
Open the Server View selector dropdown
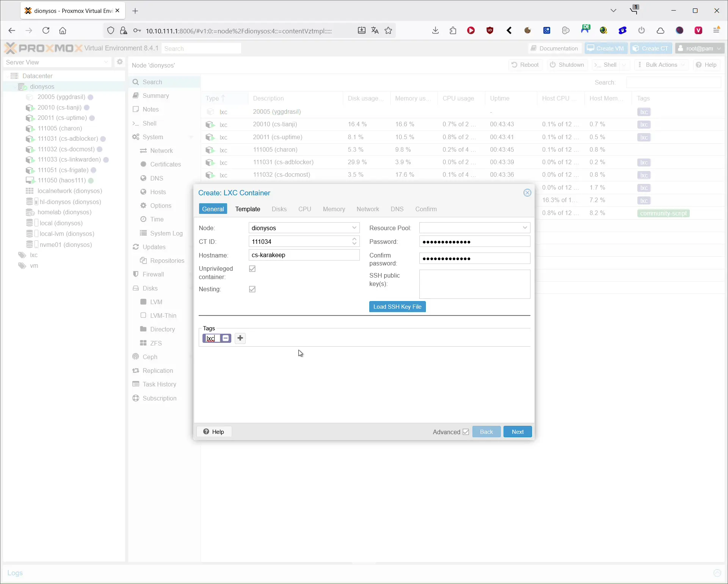point(106,62)
